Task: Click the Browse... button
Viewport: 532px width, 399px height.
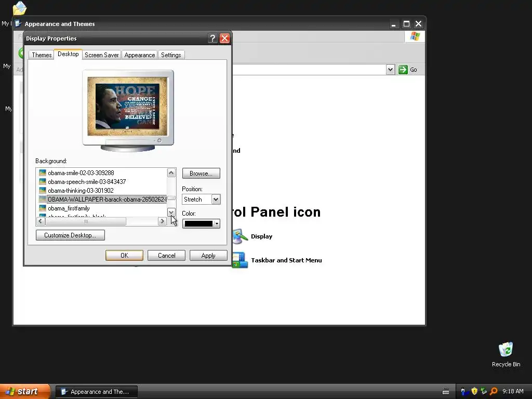Action: [x=201, y=174]
